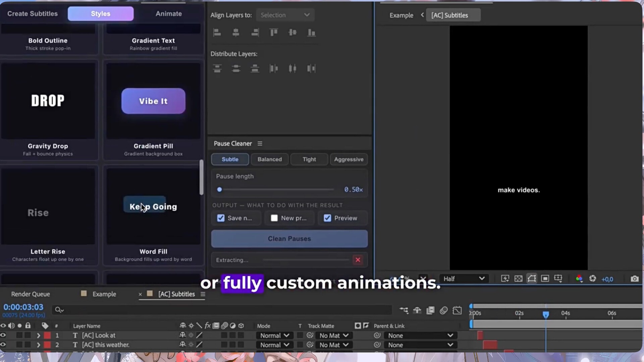Click the align left edges icon
Viewport: 644px width, 362px height.
click(x=217, y=33)
